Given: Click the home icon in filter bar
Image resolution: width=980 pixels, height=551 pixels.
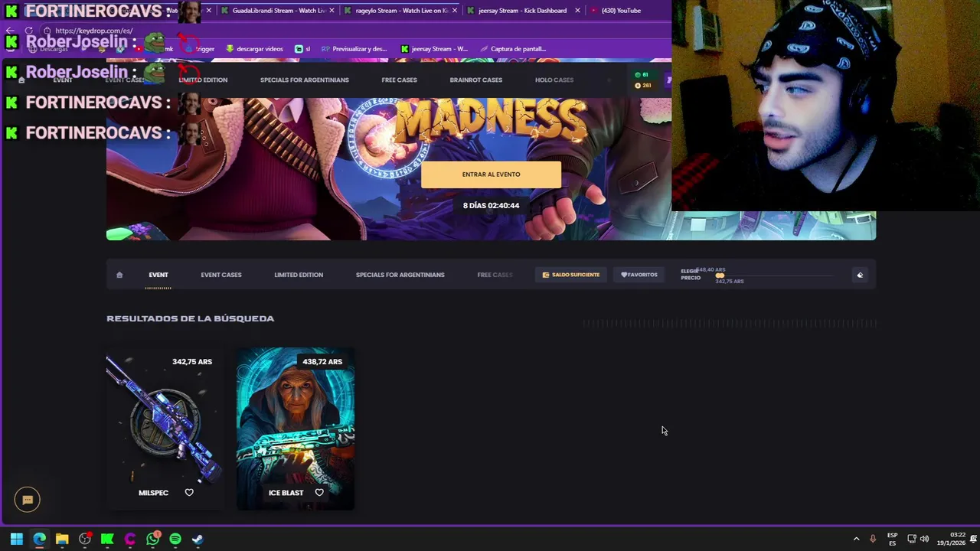Looking at the screenshot, I should [x=119, y=275].
